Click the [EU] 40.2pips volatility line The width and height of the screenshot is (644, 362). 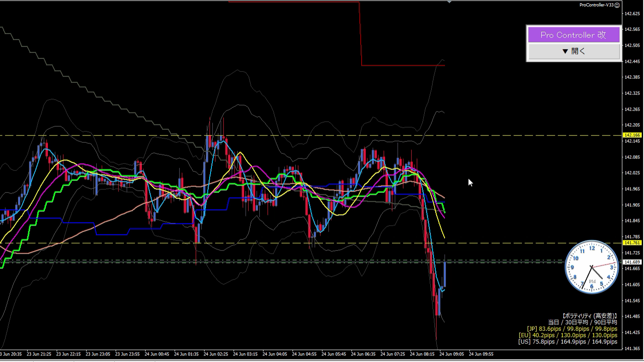(x=568, y=335)
